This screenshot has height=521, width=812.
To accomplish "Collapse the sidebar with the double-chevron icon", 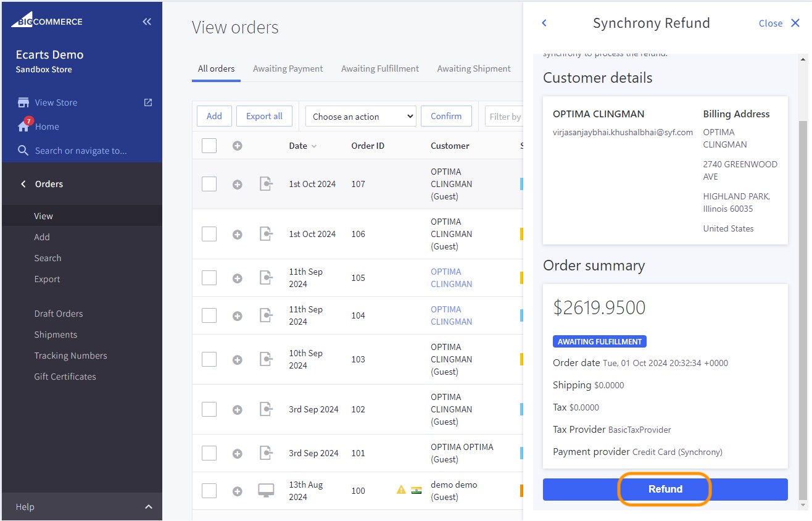I will [146, 21].
